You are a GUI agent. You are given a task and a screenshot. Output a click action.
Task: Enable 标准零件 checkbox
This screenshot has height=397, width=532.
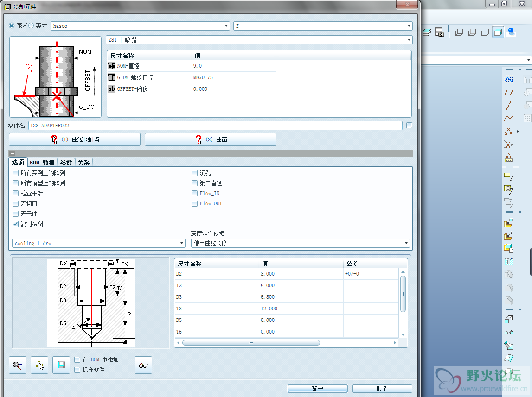pos(77,370)
